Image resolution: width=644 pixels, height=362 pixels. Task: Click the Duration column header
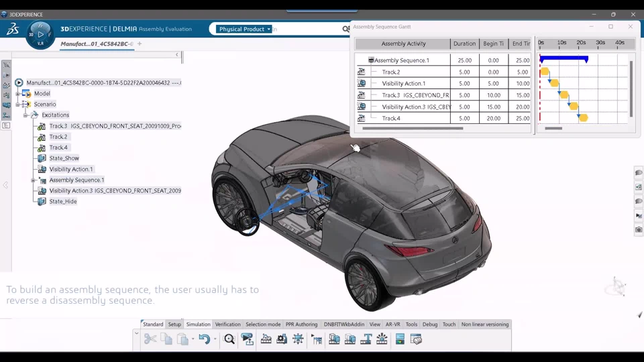464,44
